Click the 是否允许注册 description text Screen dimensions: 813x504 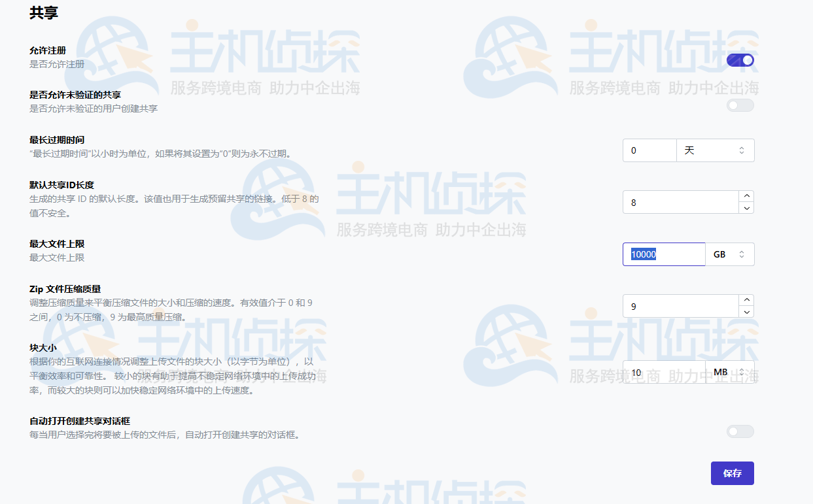[57, 64]
